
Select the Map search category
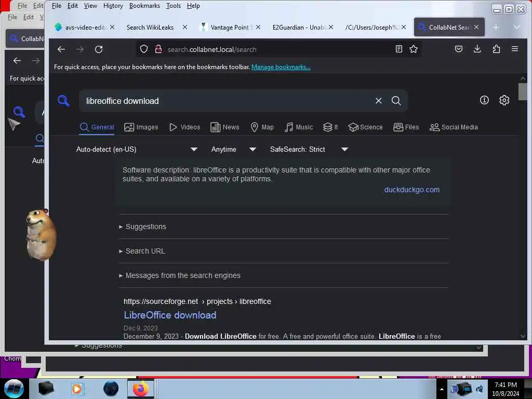coord(262,127)
